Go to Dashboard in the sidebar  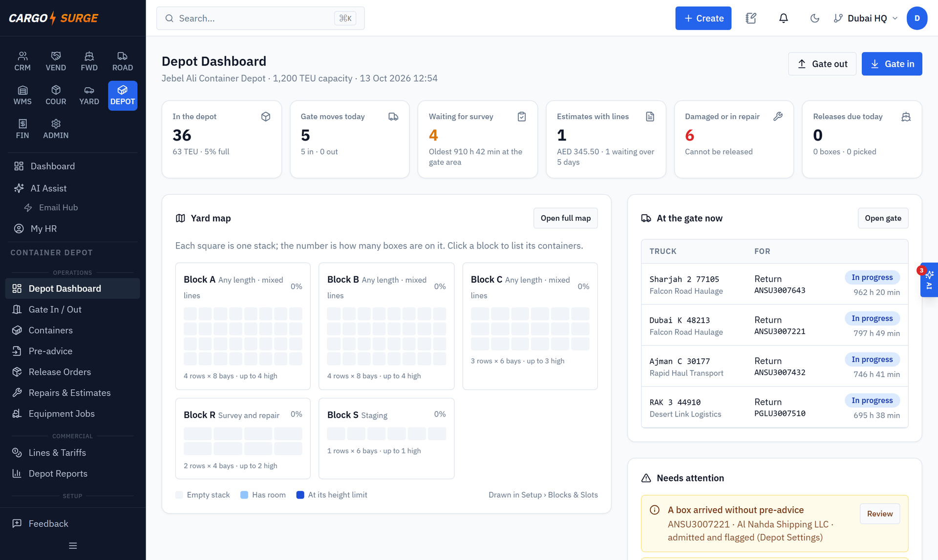point(73,166)
